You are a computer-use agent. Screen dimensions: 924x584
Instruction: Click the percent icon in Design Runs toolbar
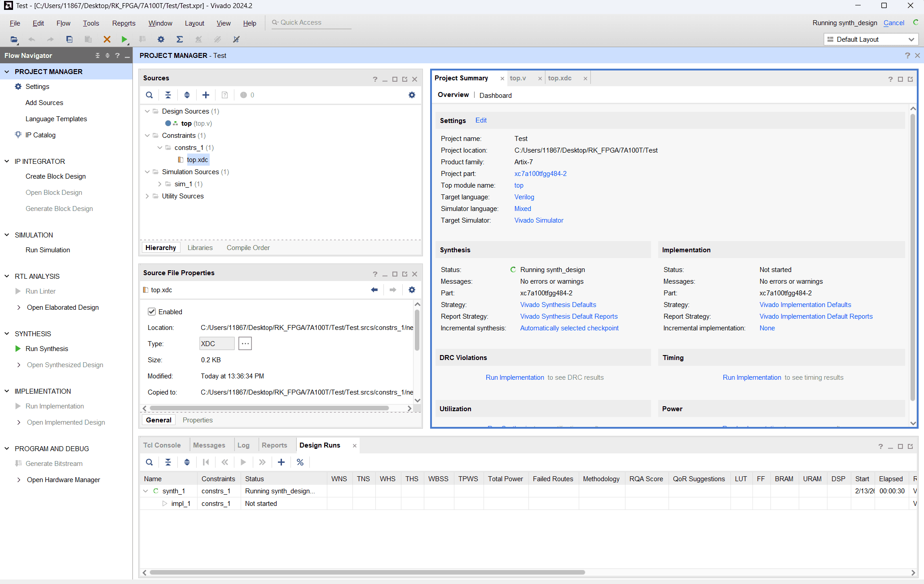pos(300,462)
